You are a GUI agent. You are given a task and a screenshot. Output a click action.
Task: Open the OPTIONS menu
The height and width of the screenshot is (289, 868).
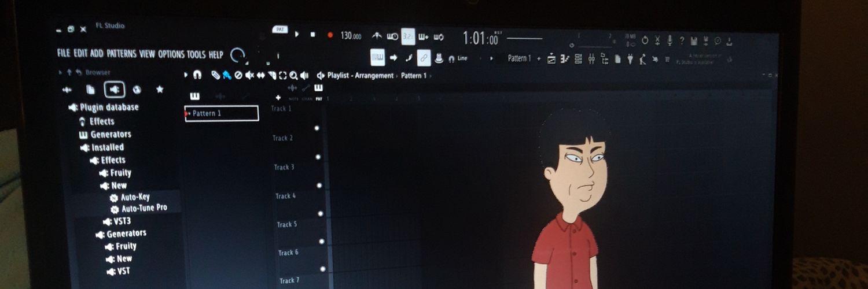pos(171,54)
